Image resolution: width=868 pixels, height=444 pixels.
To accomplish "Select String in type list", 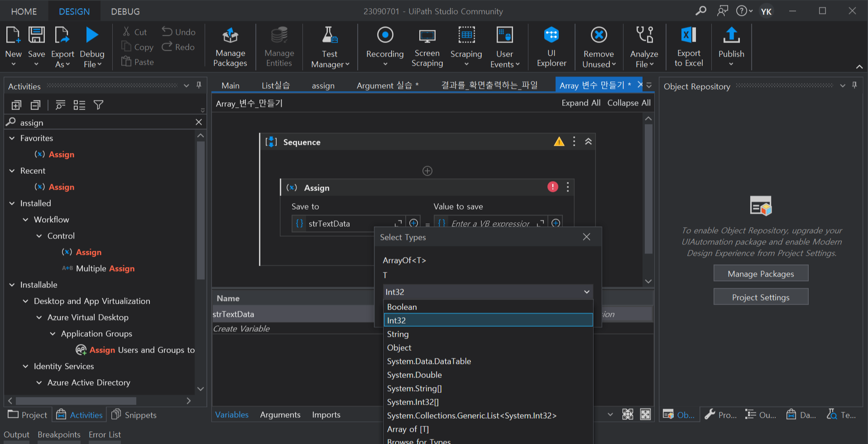I will tap(488, 334).
